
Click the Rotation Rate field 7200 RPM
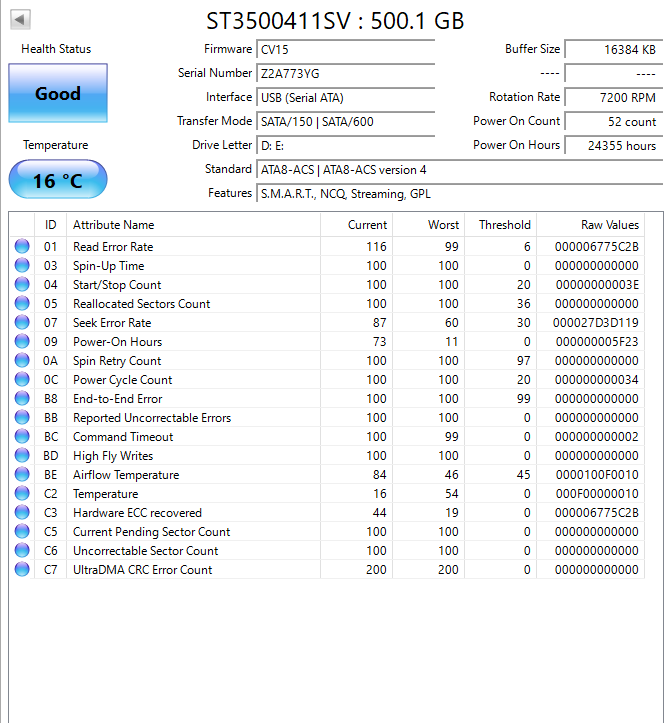coord(613,97)
